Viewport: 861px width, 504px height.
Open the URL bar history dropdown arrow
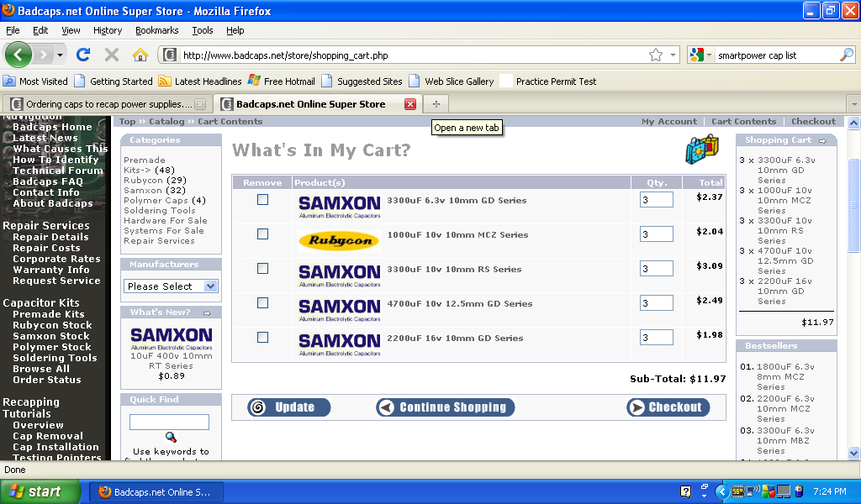click(673, 55)
